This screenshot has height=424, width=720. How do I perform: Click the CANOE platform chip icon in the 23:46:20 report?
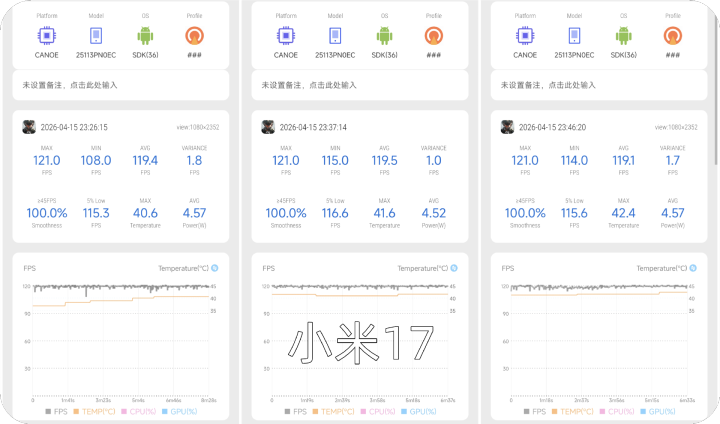pyautogui.click(x=525, y=35)
